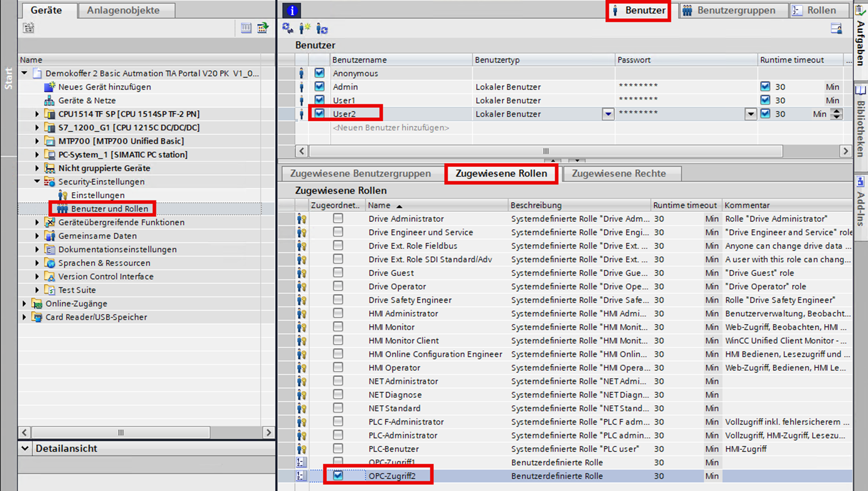868x491 pixels.
Task: Click the horizontal scrollbar of the users table
Action: pyautogui.click(x=546, y=151)
